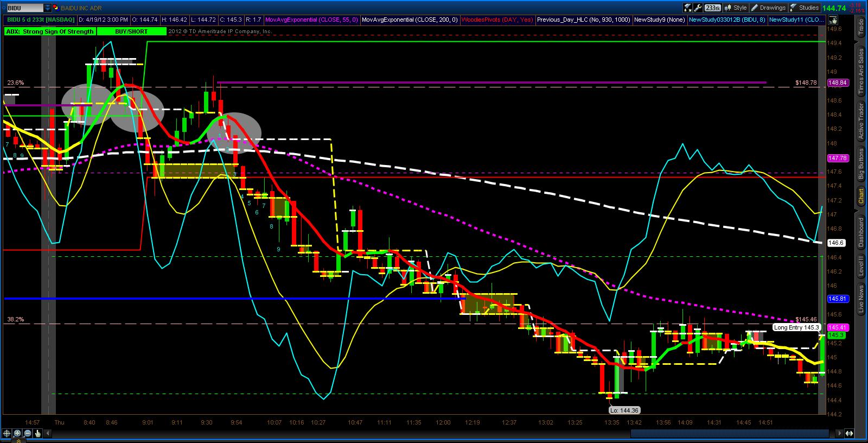Select MovAvgExponential (CLOSE, 200, 0) study label
This screenshot has width=868, height=443.
[x=410, y=20]
